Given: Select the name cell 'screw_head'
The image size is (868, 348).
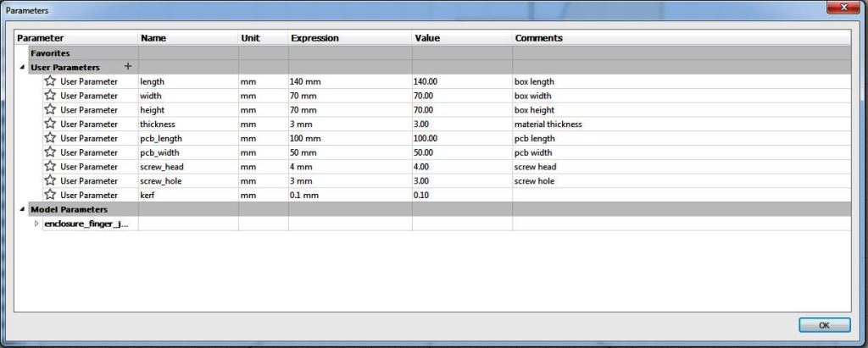Looking at the screenshot, I should click(x=188, y=167).
